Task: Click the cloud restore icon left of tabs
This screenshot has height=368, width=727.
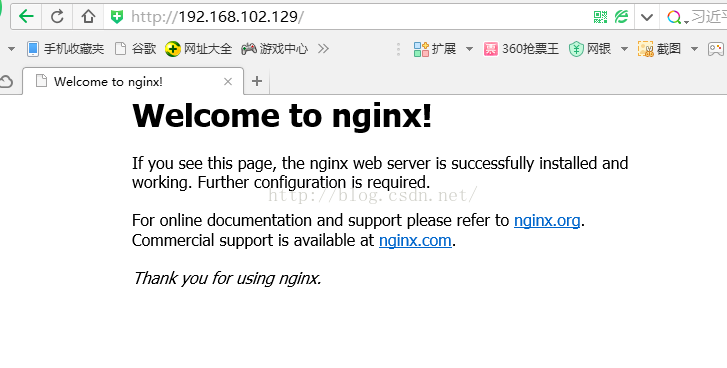Action: click(x=6, y=82)
